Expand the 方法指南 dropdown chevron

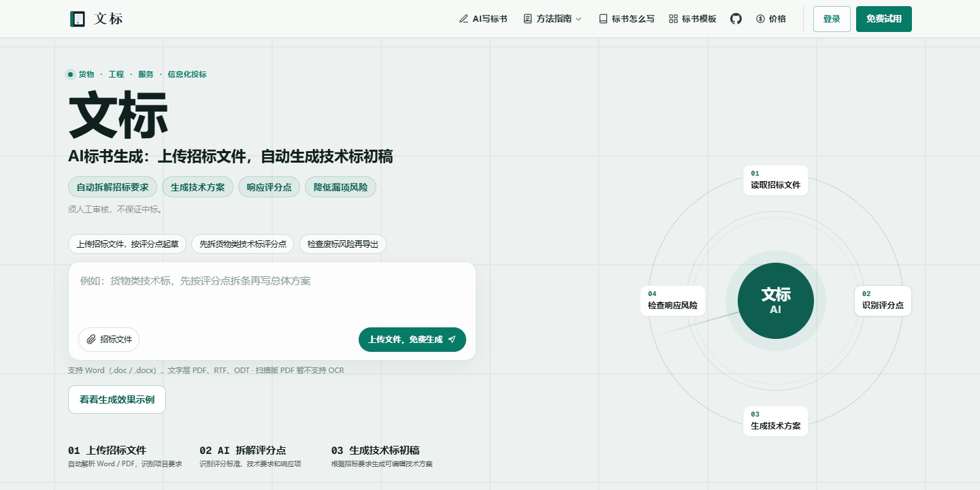pyautogui.click(x=578, y=19)
